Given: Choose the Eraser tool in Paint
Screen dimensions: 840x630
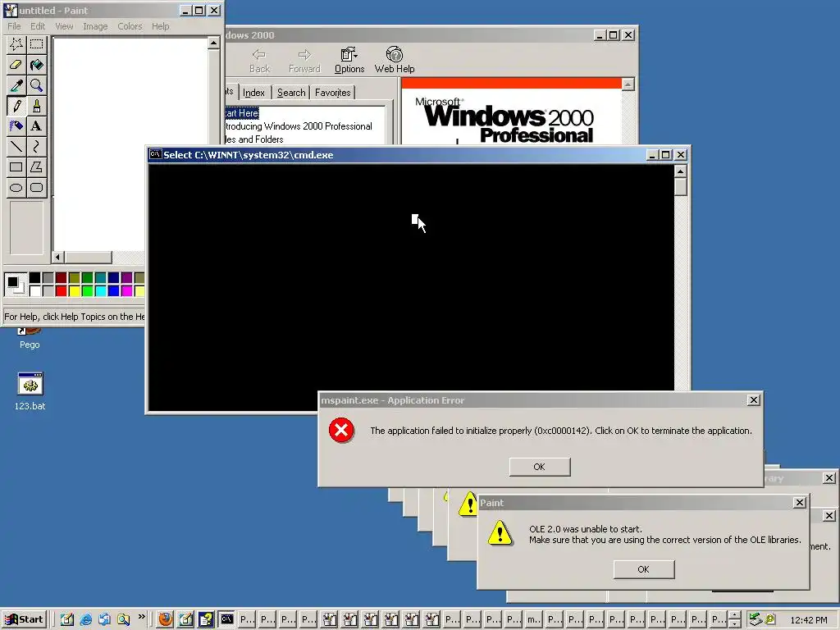Looking at the screenshot, I should point(16,64).
